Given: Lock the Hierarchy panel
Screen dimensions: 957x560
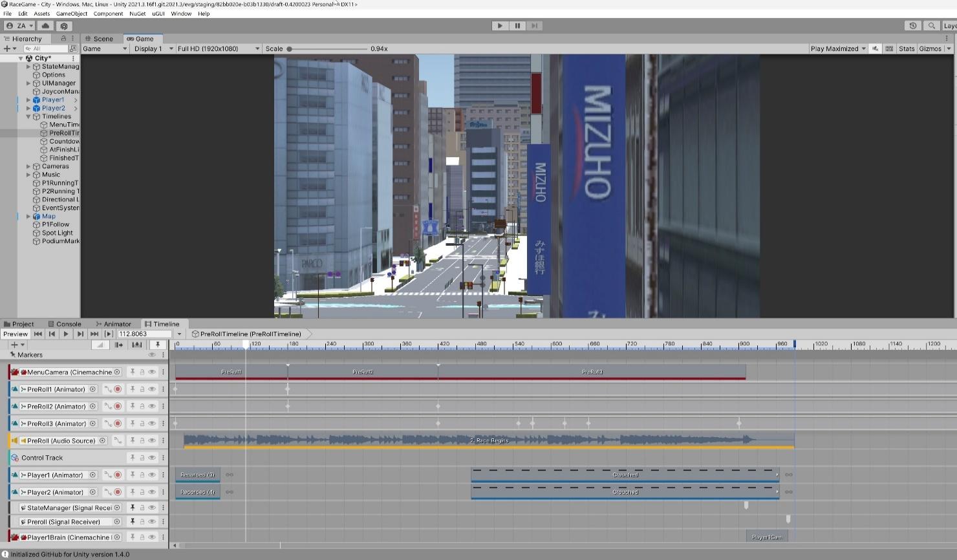Looking at the screenshot, I should point(63,39).
